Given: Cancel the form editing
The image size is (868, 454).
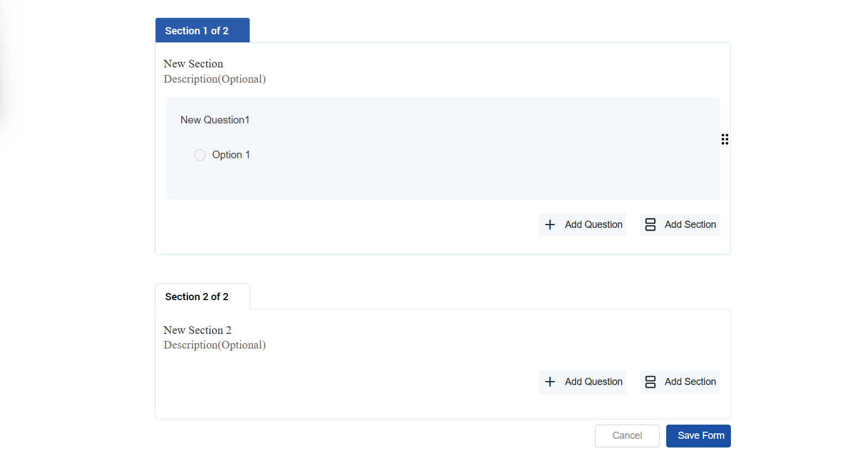Looking at the screenshot, I should [627, 436].
